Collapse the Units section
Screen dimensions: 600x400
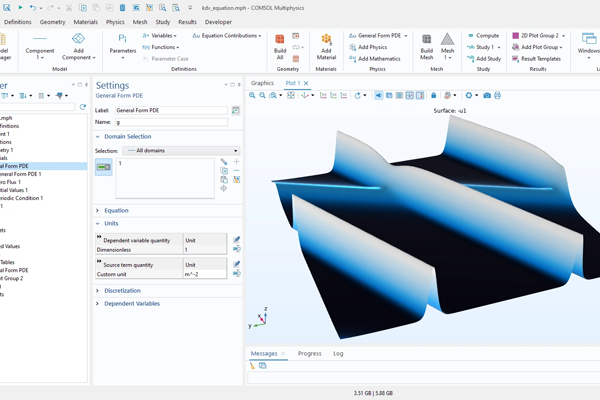tap(98, 224)
